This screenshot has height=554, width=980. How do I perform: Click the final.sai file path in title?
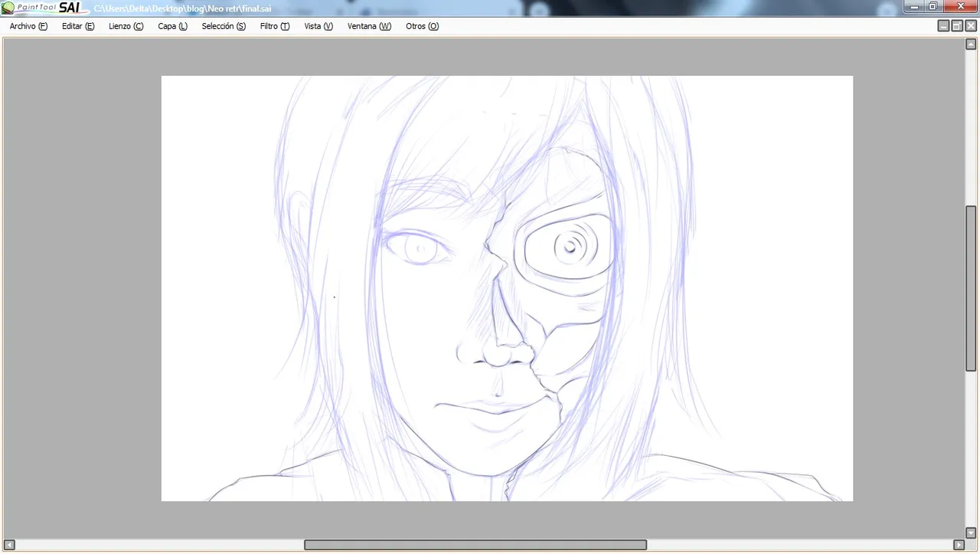click(x=182, y=9)
